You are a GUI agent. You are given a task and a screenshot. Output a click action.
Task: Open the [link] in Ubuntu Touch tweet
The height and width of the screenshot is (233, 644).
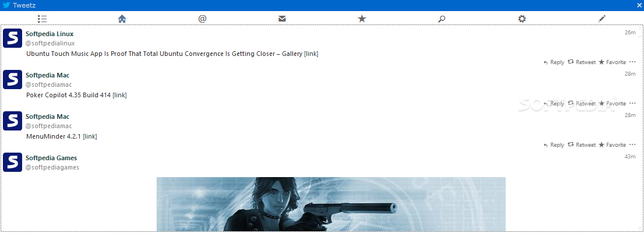pyautogui.click(x=311, y=54)
